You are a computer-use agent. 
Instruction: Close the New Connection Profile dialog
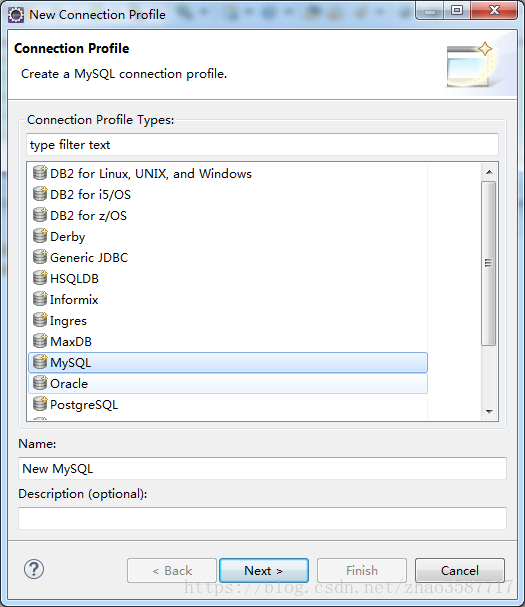(x=494, y=10)
